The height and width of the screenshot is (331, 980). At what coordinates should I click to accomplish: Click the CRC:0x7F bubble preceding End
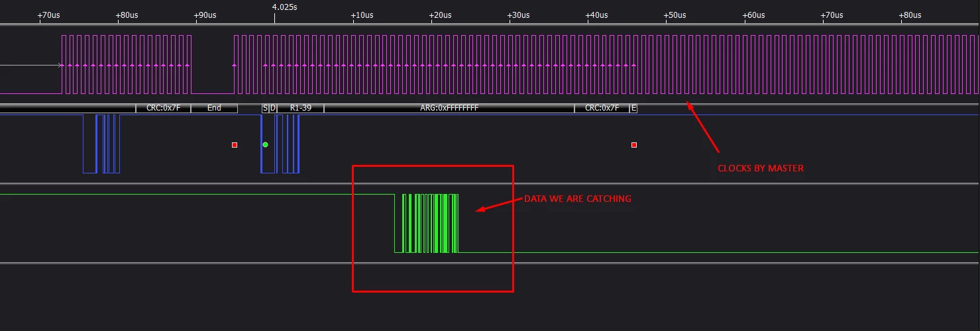pyautogui.click(x=163, y=108)
